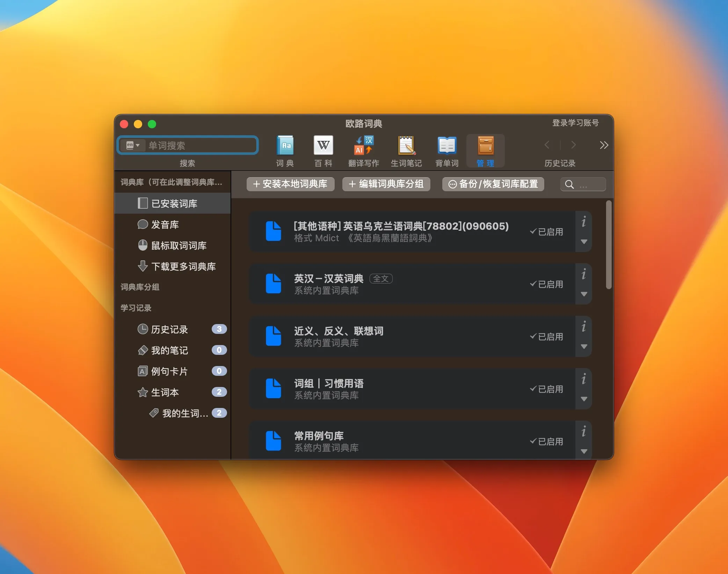This screenshot has height=574, width=728.
Task: Show info for 英汉－汉英词典 entry
Action: (x=583, y=275)
